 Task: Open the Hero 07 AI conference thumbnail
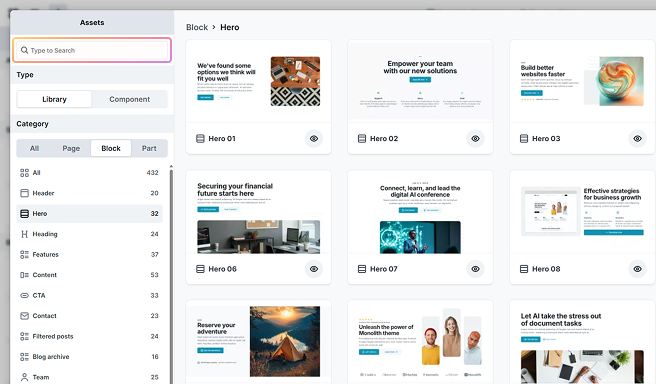click(420, 212)
